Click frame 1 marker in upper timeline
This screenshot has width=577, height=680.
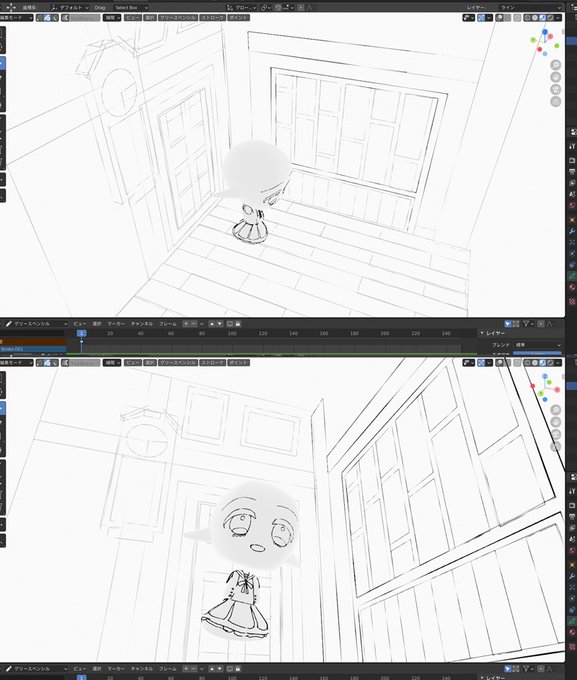coord(81,333)
